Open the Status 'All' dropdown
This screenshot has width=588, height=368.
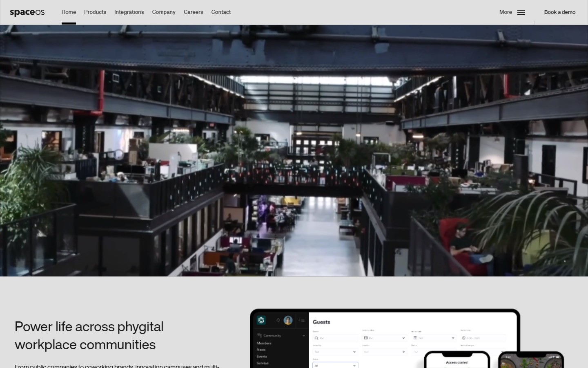tap(335, 366)
